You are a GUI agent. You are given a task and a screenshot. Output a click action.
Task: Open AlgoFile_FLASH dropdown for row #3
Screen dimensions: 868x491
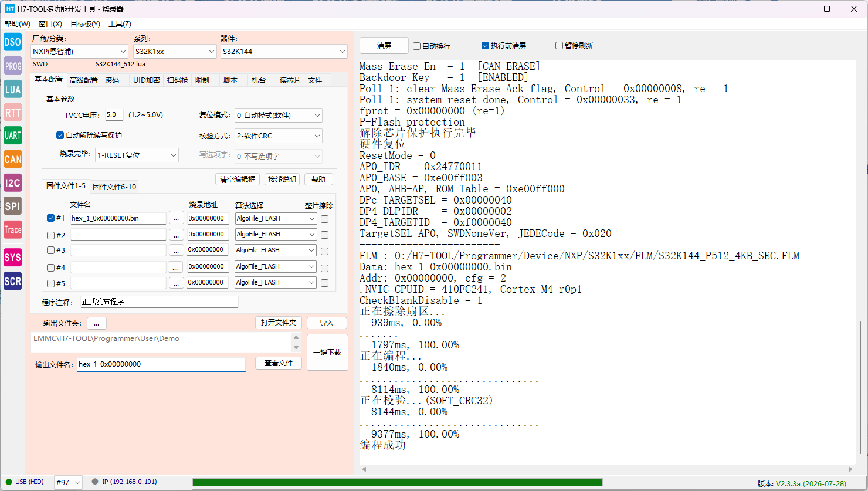click(x=276, y=250)
